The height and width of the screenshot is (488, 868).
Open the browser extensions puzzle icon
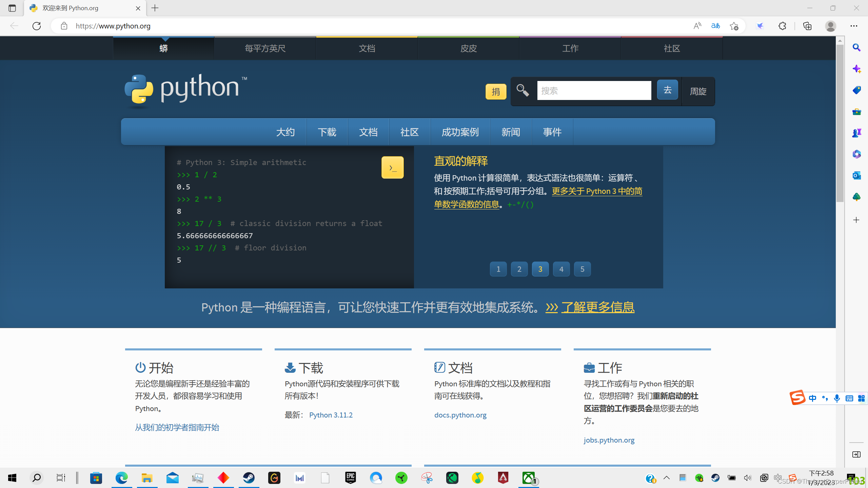[782, 26]
